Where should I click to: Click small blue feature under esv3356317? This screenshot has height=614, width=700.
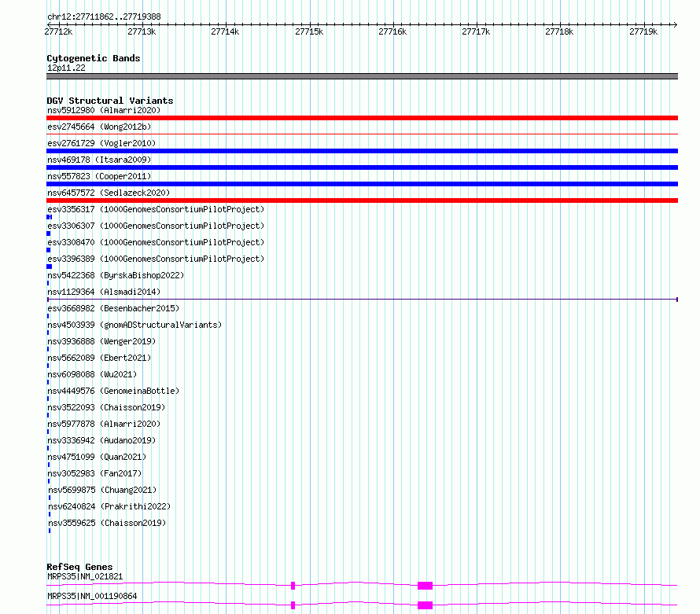point(49,217)
